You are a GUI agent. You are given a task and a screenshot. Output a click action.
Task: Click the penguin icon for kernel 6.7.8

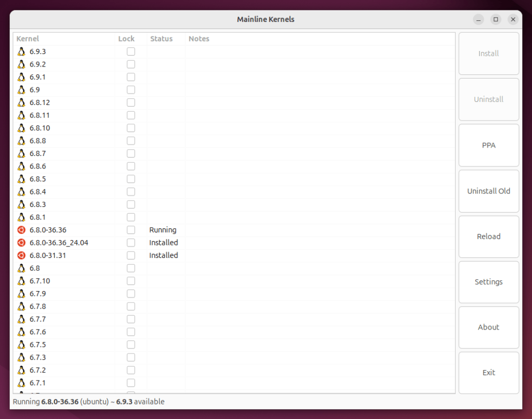coord(21,306)
